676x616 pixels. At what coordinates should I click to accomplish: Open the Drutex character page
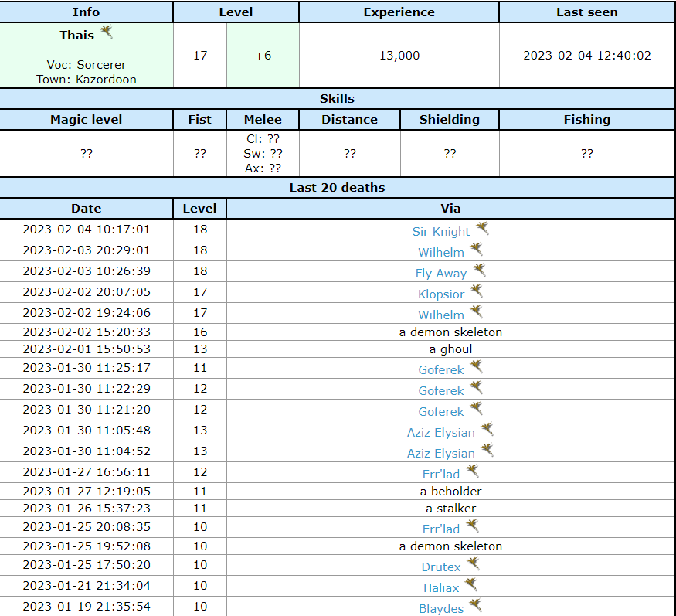[x=441, y=567]
